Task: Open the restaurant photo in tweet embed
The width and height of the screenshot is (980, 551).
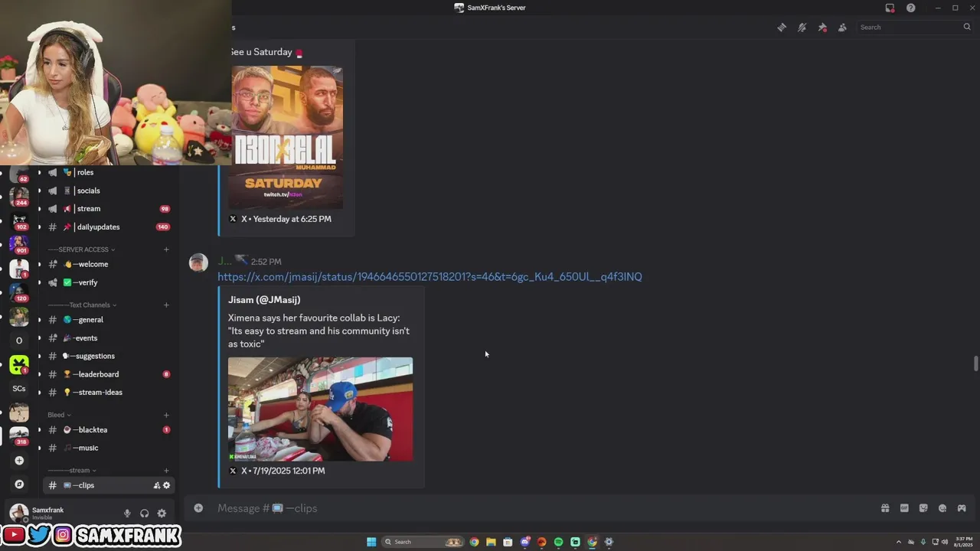Action: (x=320, y=409)
